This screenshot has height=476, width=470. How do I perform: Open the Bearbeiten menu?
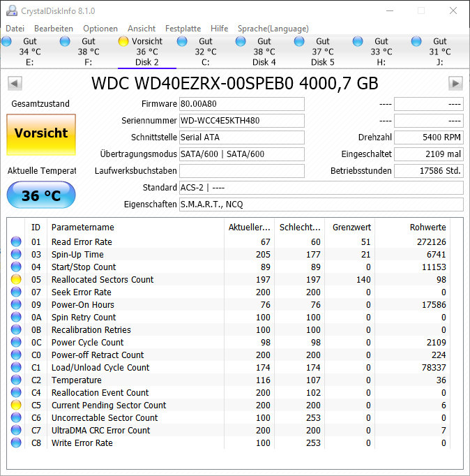[x=54, y=29]
